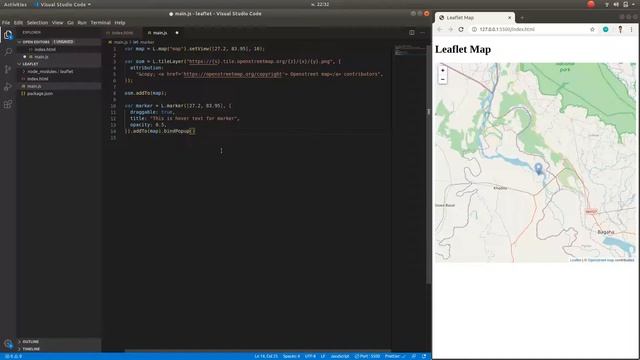Click the unsaved dot on the main.js tab
Screen dimensions: 640x360
pyautogui.click(x=177, y=33)
